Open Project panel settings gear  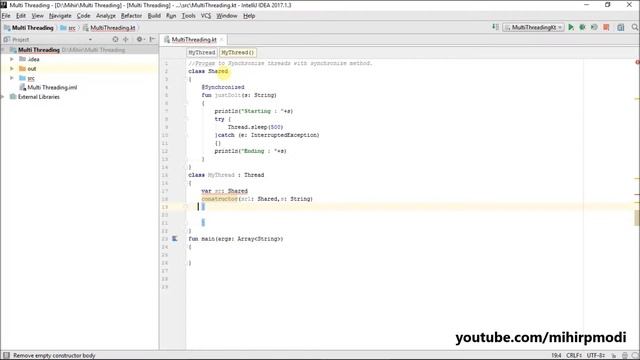[140, 39]
